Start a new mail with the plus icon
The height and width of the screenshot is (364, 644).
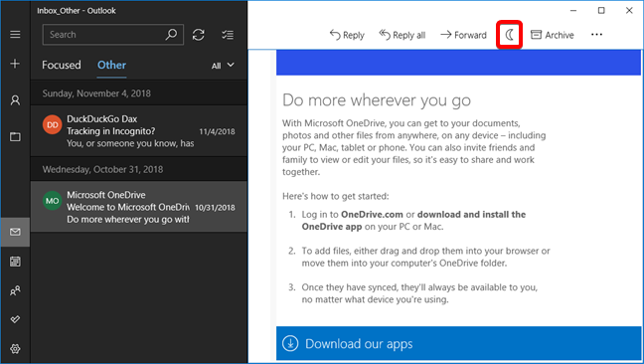pos(15,64)
